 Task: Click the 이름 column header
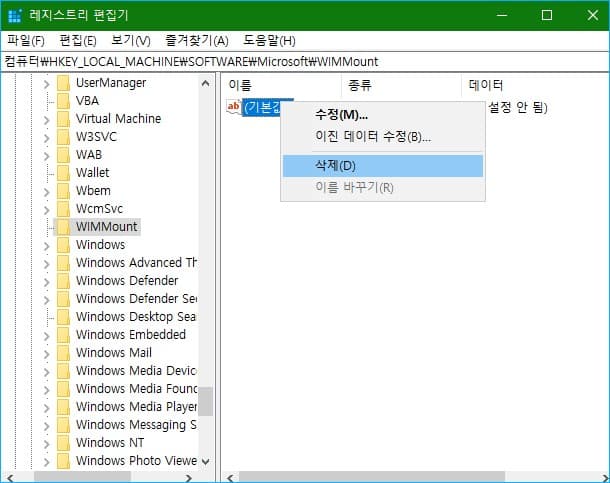(x=283, y=85)
